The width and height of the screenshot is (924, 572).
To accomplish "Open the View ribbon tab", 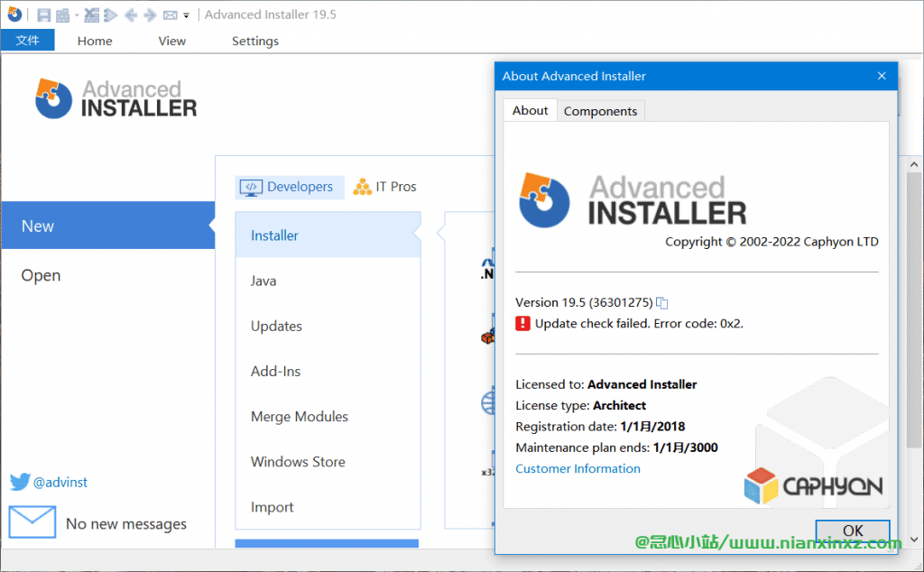I will click(x=172, y=41).
